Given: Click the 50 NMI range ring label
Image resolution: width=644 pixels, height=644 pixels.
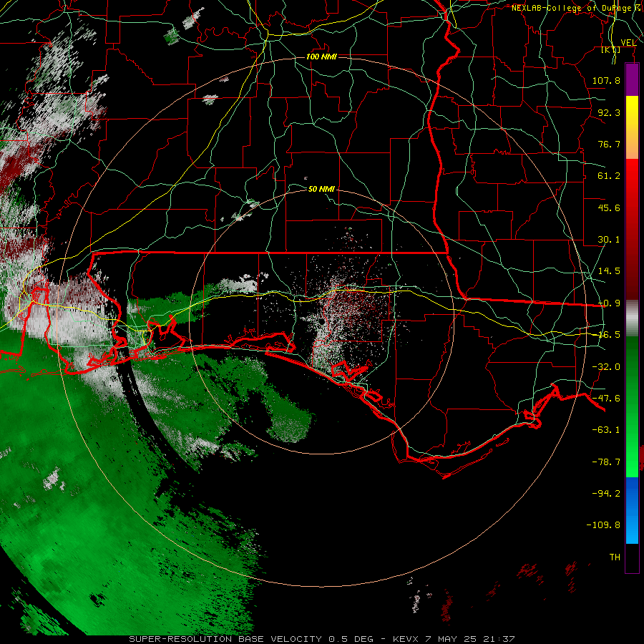Looking at the screenshot, I should click(321, 189).
